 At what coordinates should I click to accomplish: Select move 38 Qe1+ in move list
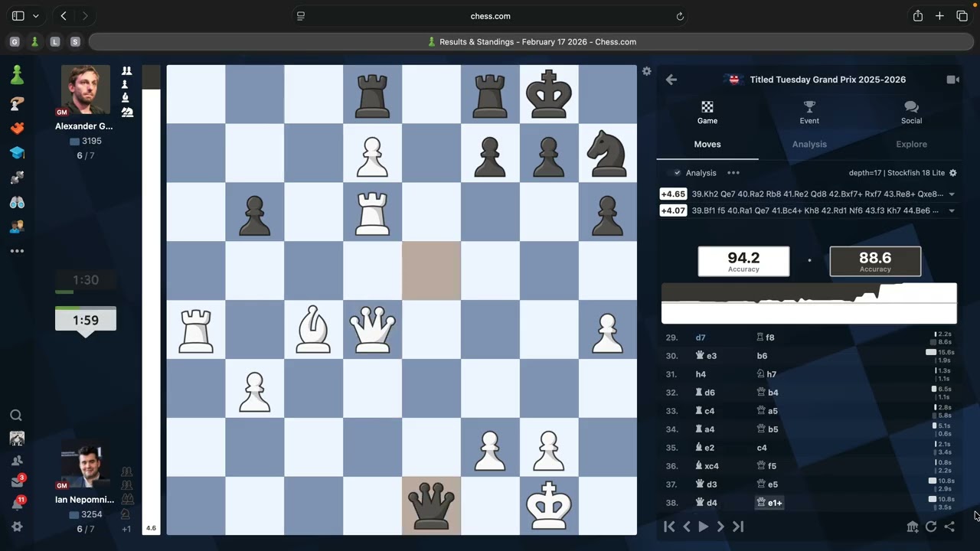coord(769,503)
